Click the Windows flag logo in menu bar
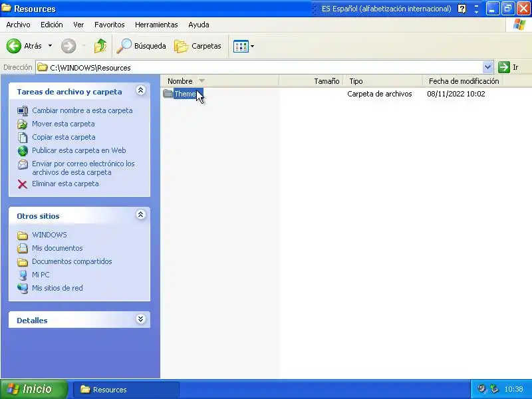 [x=519, y=25]
